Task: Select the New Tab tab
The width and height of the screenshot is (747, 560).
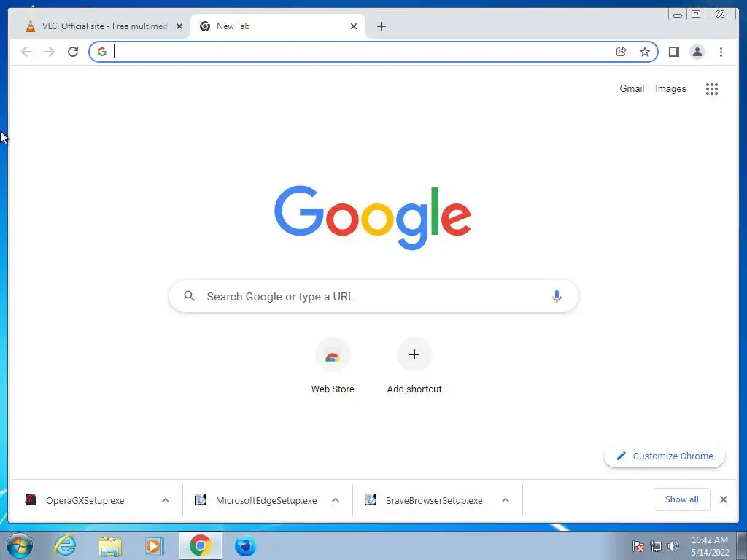Action: [278, 26]
